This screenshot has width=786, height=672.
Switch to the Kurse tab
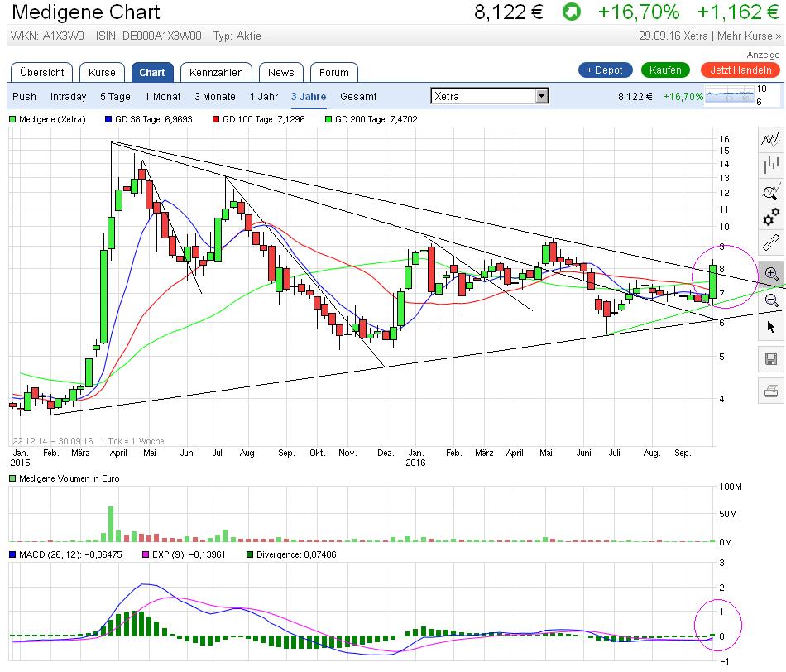point(102,72)
